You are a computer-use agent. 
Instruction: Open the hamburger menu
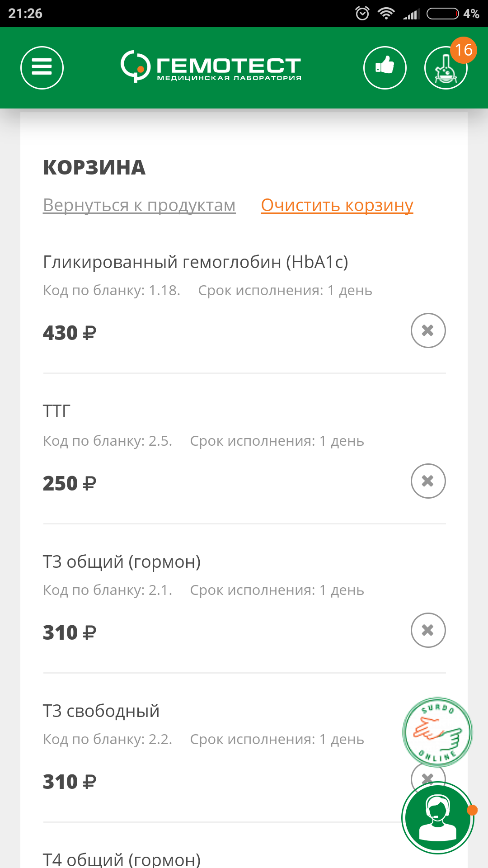42,68
